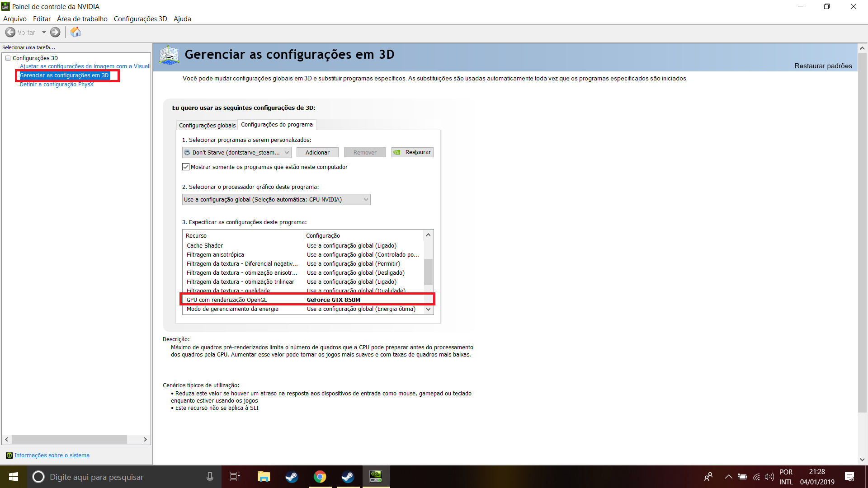Open File Explorer from the taskbar
This screenshot has width=868, height=488.
(264, 477)
